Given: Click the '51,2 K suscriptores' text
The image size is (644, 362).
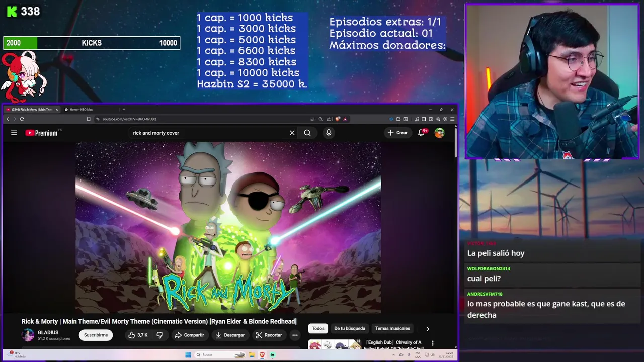Looking at the screenshot, I should (54, 339).
